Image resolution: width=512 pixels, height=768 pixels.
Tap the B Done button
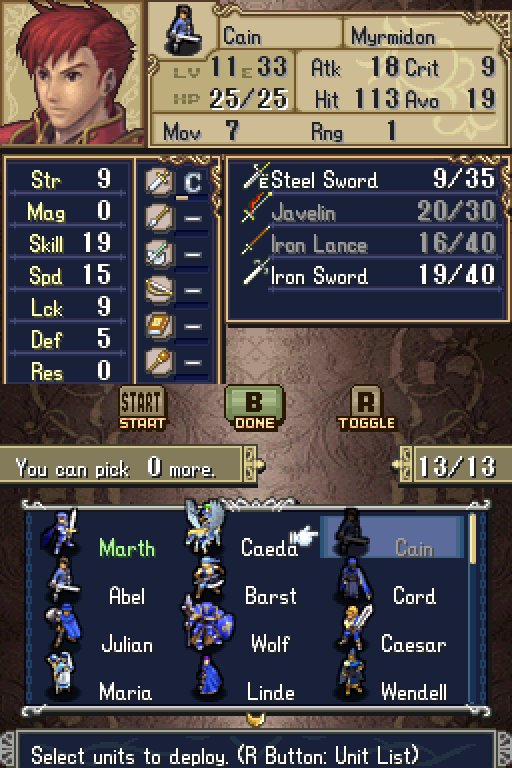pyautogui.click(x=254, y=408)
